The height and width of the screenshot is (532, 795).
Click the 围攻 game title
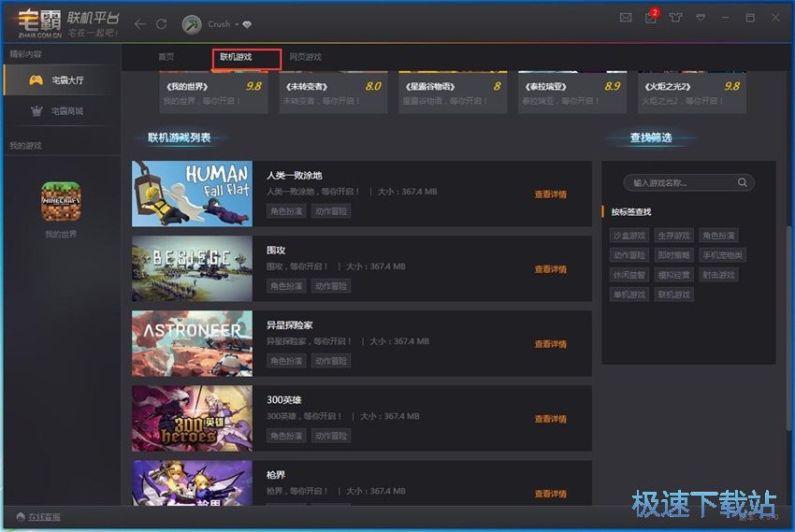pos(276,251)
